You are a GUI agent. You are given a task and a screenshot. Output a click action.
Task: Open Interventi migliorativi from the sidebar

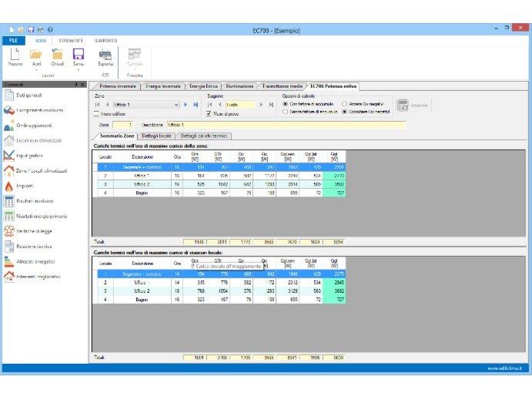click(x=32, y=277)
